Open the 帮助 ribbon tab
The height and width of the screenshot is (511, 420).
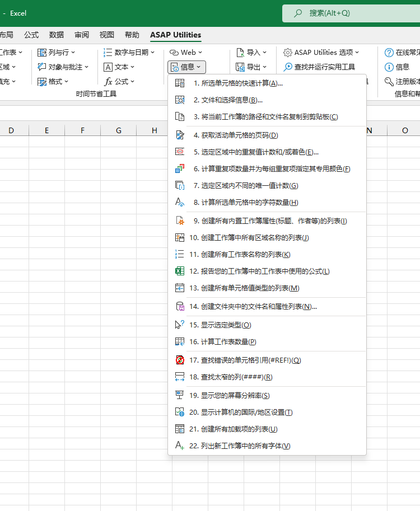132,35
